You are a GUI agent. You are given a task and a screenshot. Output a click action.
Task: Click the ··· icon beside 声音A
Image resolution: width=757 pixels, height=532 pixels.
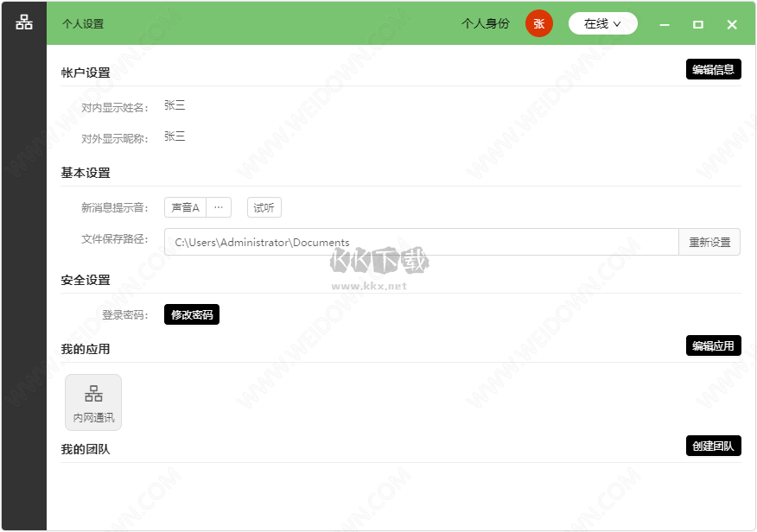coord(219,207)
